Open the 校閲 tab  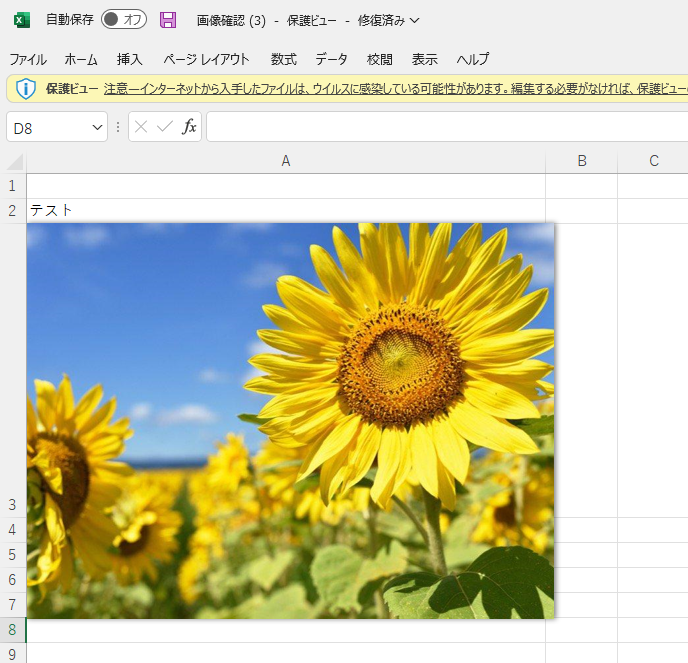380,59
